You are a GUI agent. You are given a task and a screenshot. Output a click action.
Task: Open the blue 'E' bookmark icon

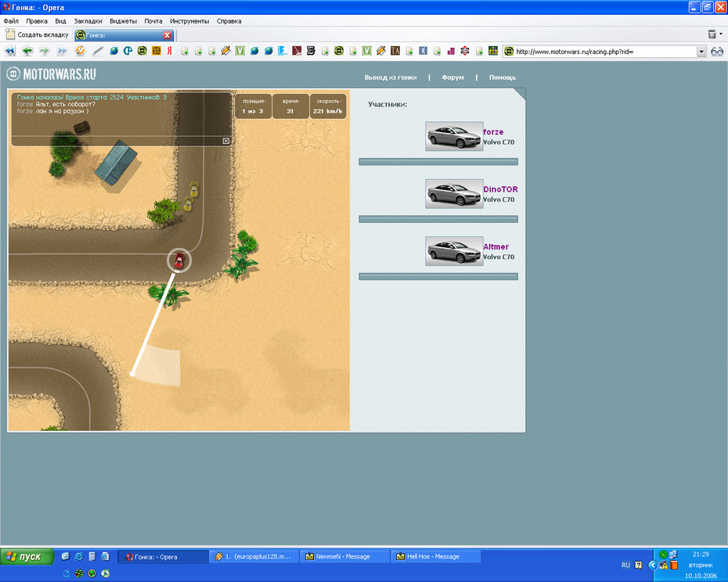[283, 51]
